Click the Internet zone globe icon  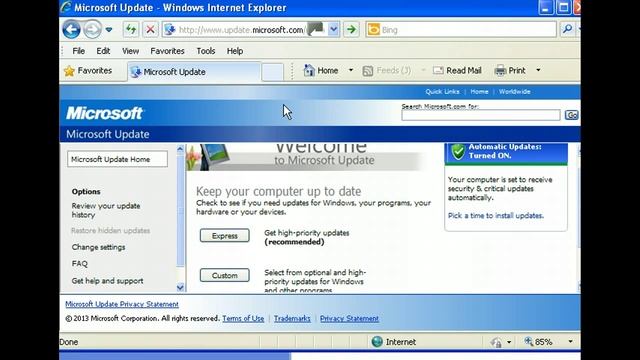click(377, 342)
